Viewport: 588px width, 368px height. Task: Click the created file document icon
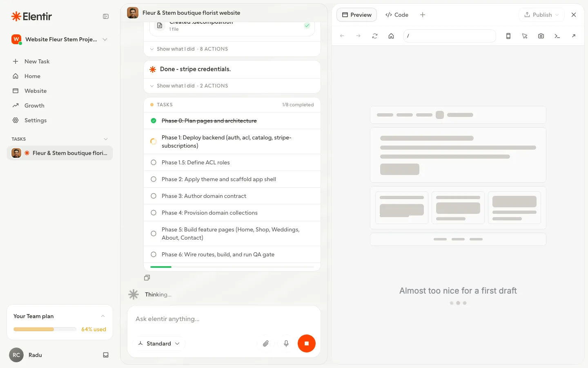pyautogui.click(x=160, y=25)
